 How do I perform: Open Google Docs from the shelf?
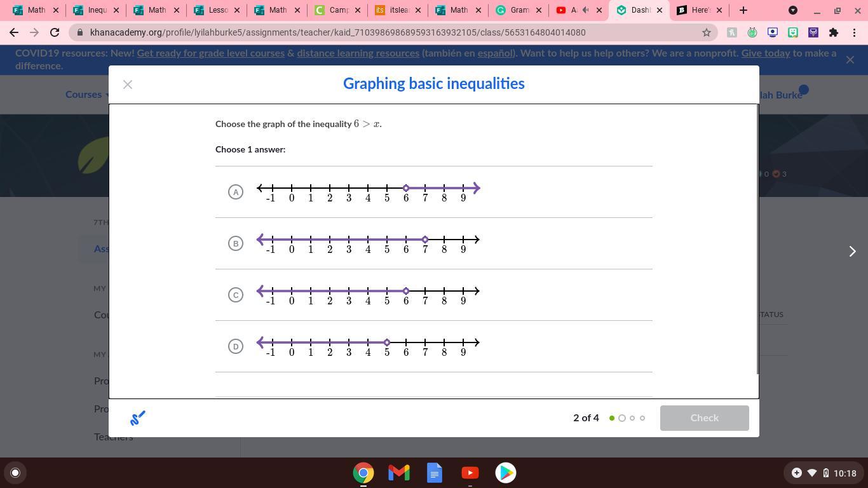435,473
